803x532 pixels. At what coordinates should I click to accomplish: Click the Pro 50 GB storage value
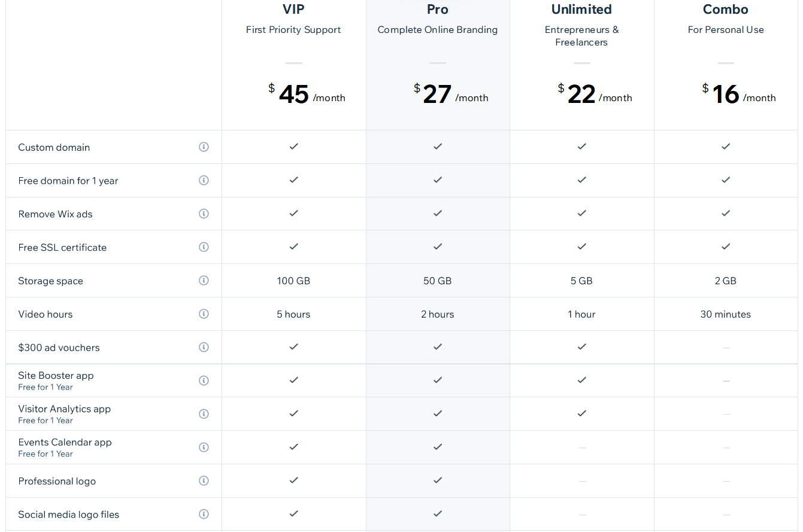438,281
